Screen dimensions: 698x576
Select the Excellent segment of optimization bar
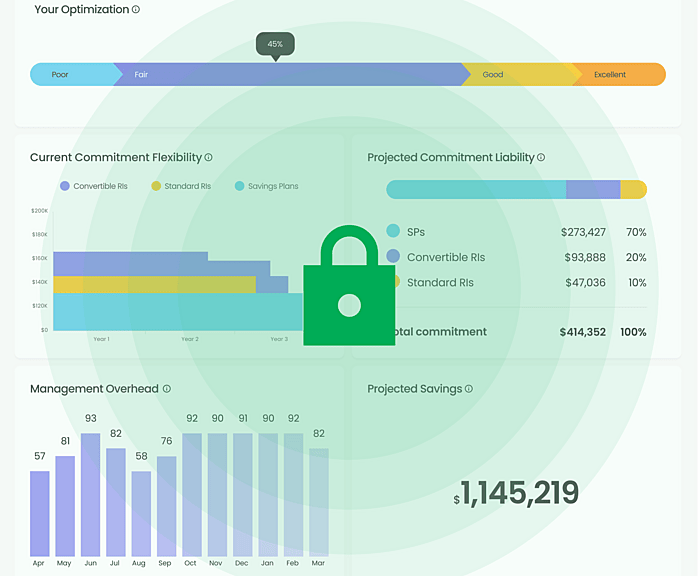pyautogui.click(x=619, y=74)
